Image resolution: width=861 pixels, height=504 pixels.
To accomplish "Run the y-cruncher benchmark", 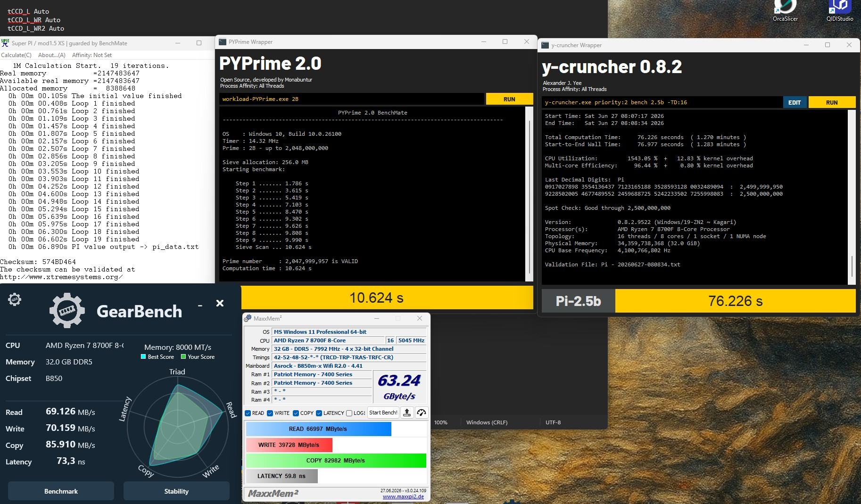I will coord(832,102).
